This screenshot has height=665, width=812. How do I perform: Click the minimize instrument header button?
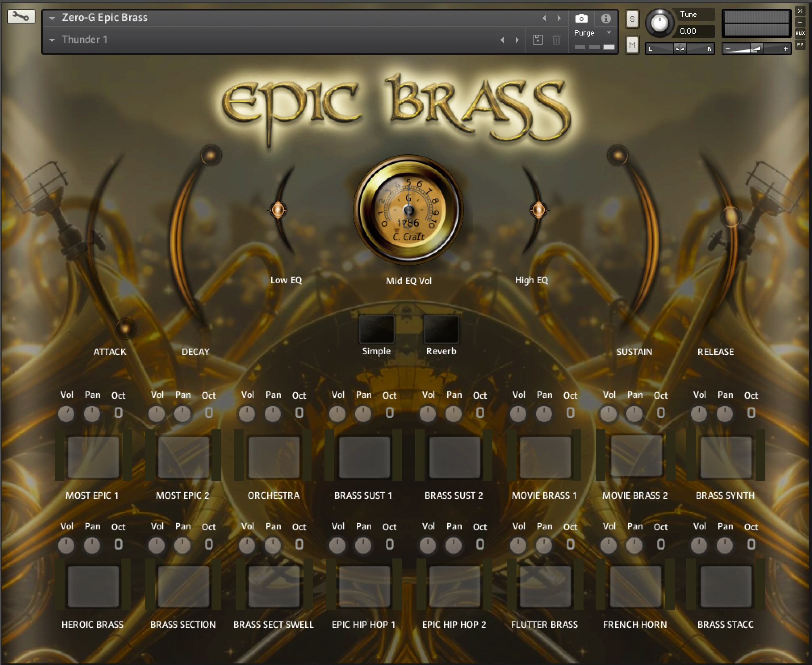tap(800, 22)
